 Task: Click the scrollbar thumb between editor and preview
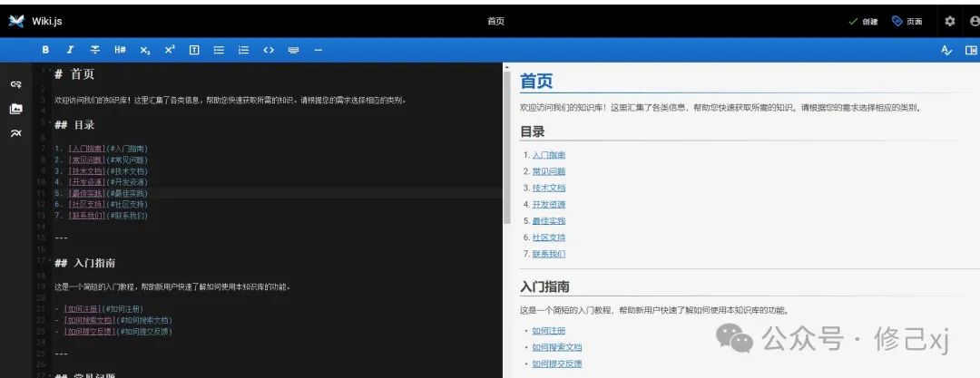tap(507, 148)
